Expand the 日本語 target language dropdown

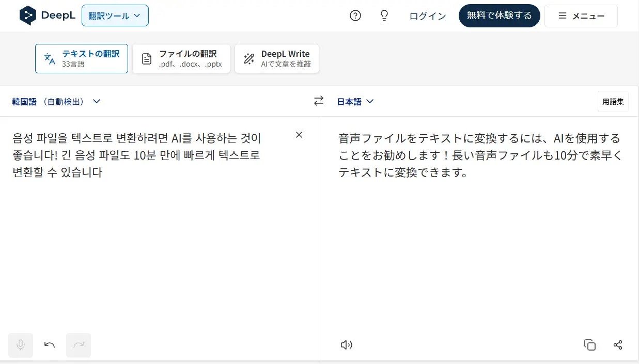(x=355, y=102)
